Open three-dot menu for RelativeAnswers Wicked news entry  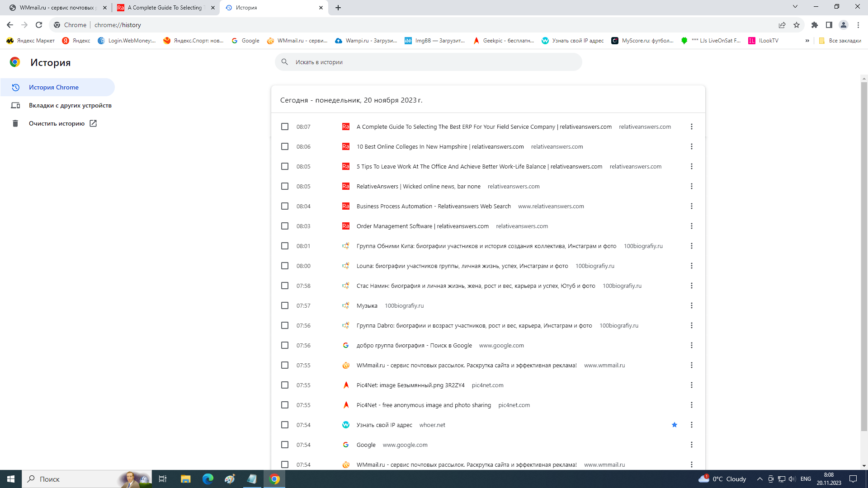click(691, 186)
